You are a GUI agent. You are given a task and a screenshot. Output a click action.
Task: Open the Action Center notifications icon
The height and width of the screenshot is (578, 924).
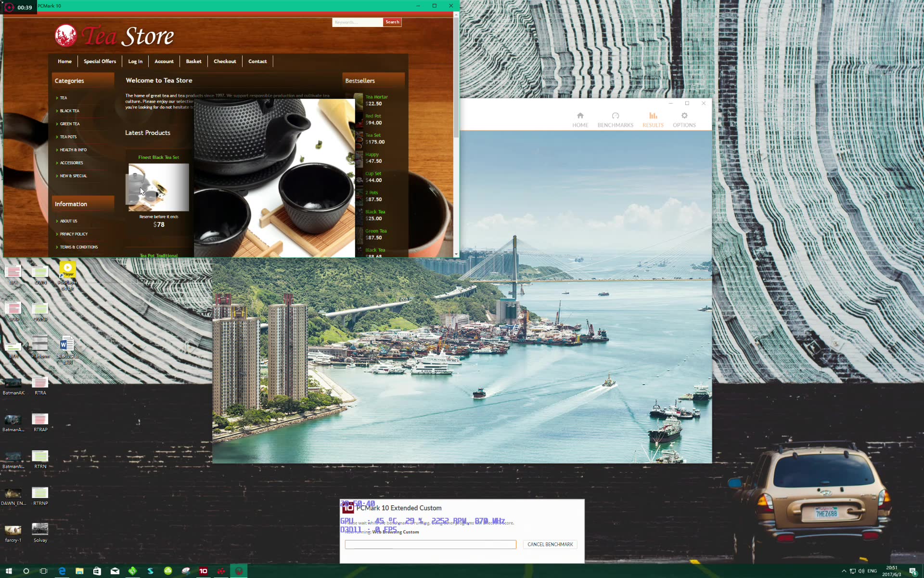(x=913, y=571)
